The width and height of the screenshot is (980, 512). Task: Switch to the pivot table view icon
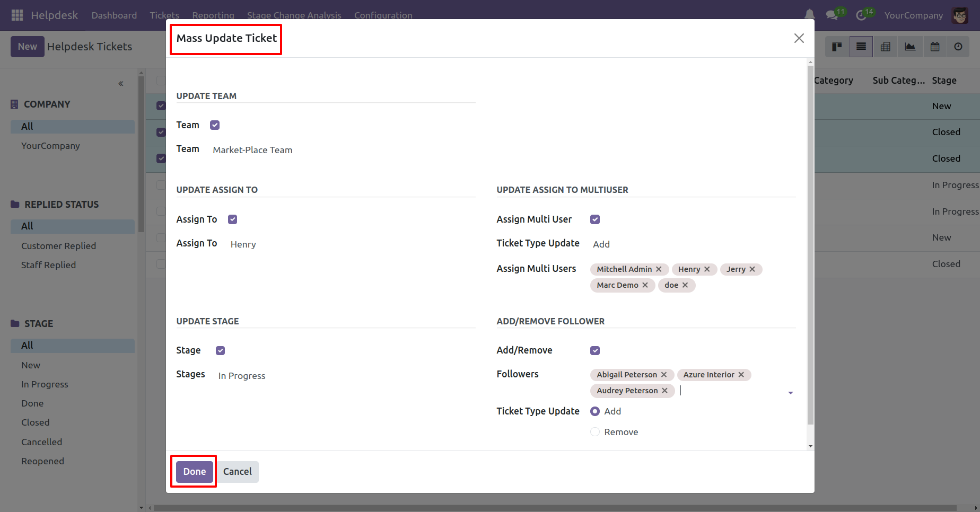pyautogui.click(x=886, y=47)
